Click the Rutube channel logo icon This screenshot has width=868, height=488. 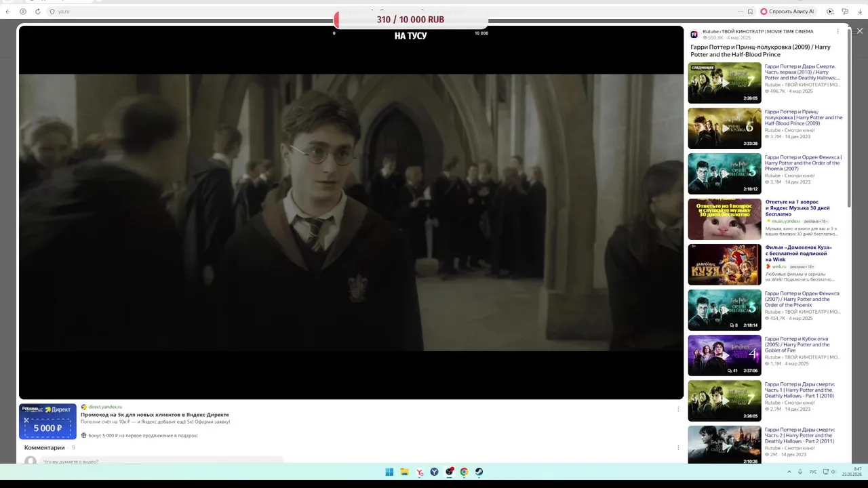[694, 35]
